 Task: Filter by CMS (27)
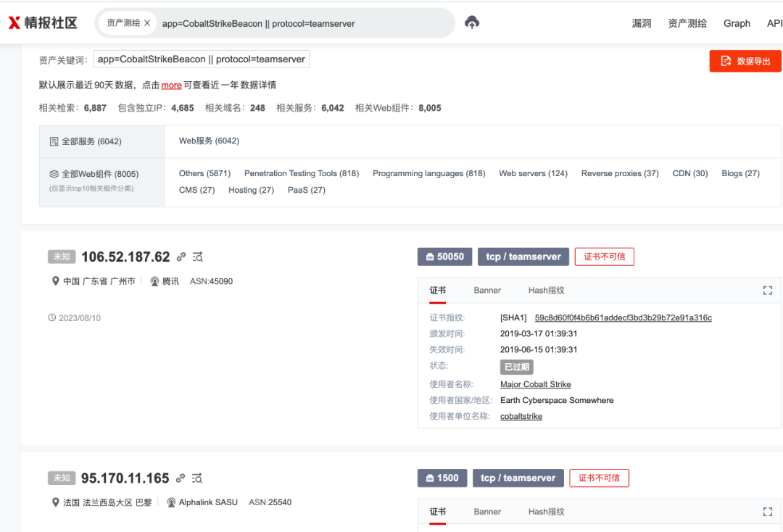[196, 190]
